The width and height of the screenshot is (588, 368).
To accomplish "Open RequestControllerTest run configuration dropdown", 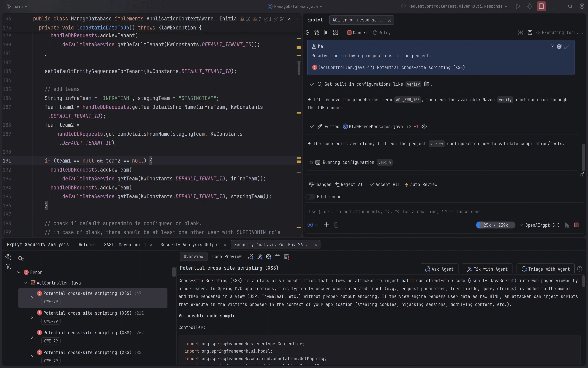I will pyautogui.click(x=454, y=6).
